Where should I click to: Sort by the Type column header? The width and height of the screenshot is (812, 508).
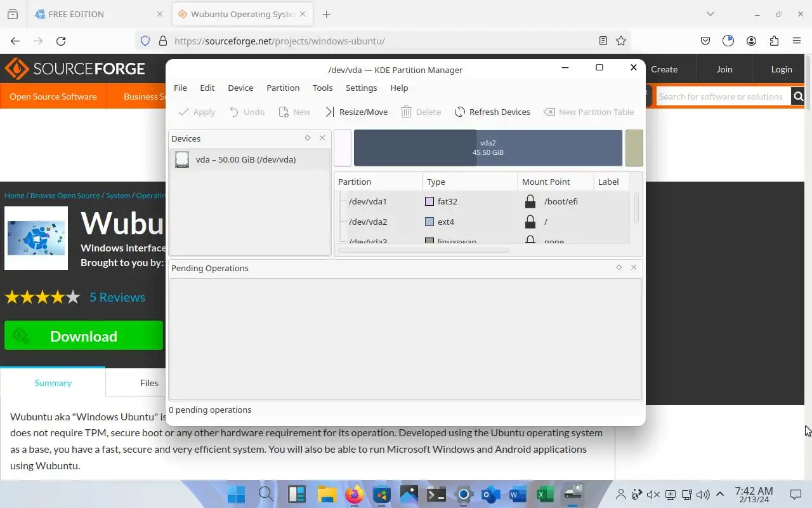[470, 182]
